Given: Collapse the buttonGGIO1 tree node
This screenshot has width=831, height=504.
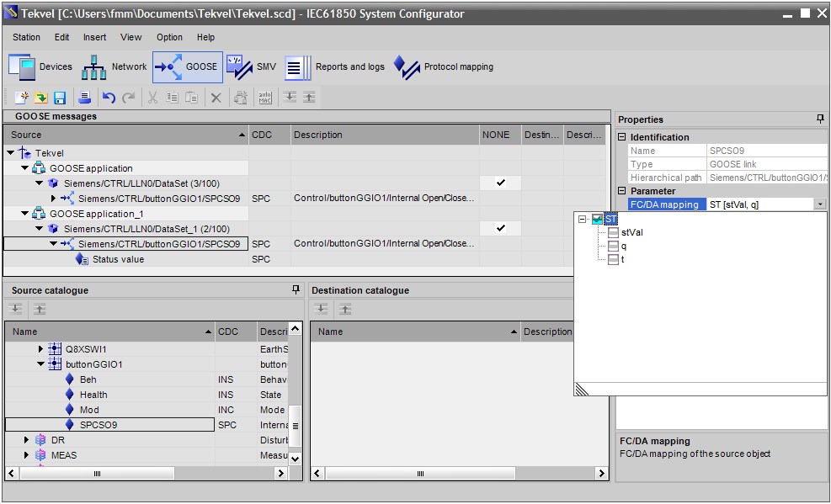Looking at the screenshot, I should pyautogui.click(x=40, y=364).
